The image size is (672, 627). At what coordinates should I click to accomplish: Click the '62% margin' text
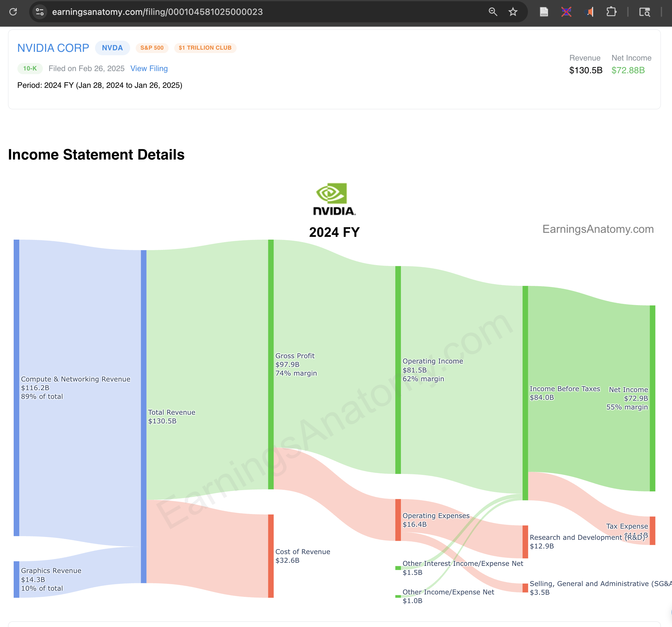[423, 379]
